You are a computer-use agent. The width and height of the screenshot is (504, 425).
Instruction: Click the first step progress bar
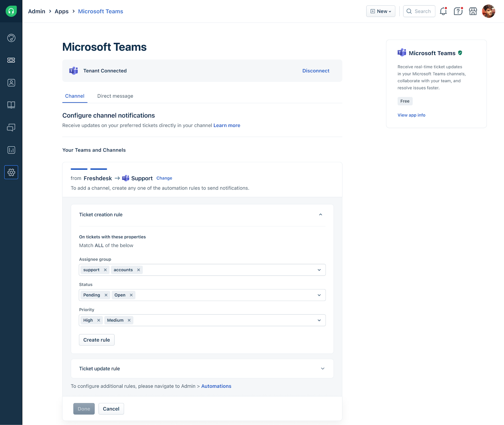point(79,169)
